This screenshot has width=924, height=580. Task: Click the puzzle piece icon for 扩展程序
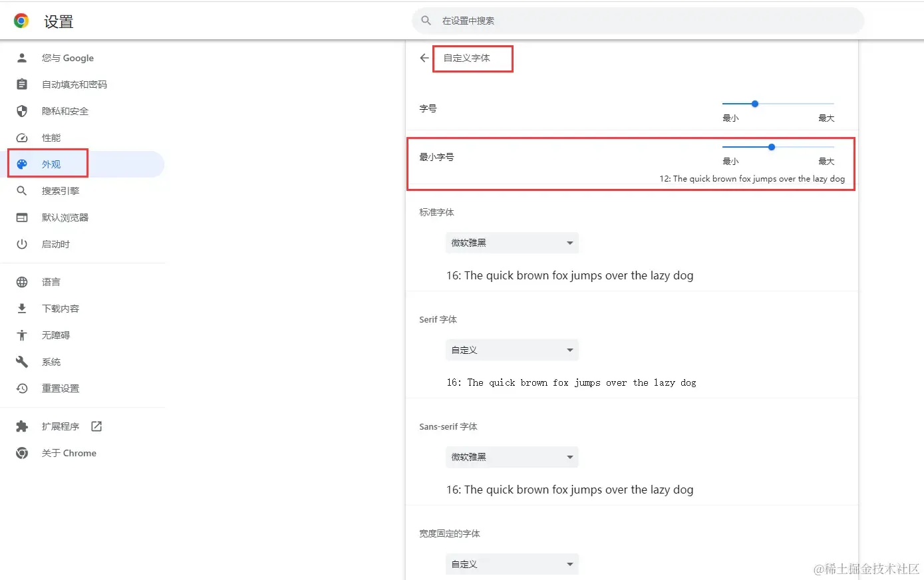22,426
